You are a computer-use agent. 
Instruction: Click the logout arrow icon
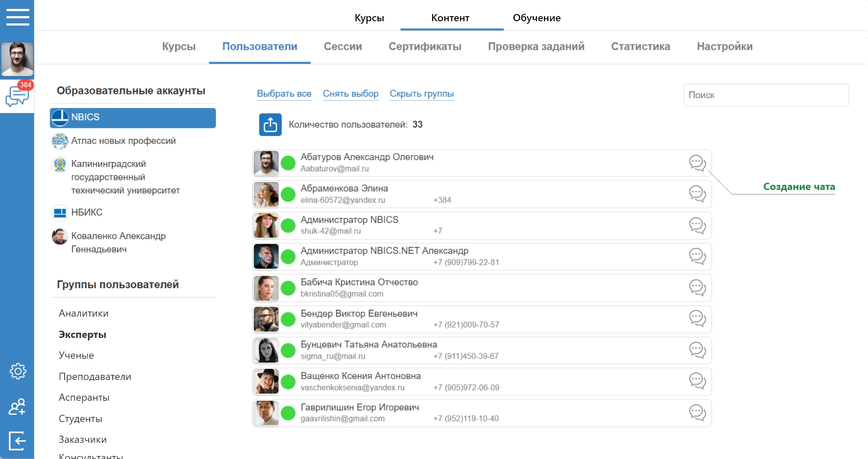[x=17, y=440]
